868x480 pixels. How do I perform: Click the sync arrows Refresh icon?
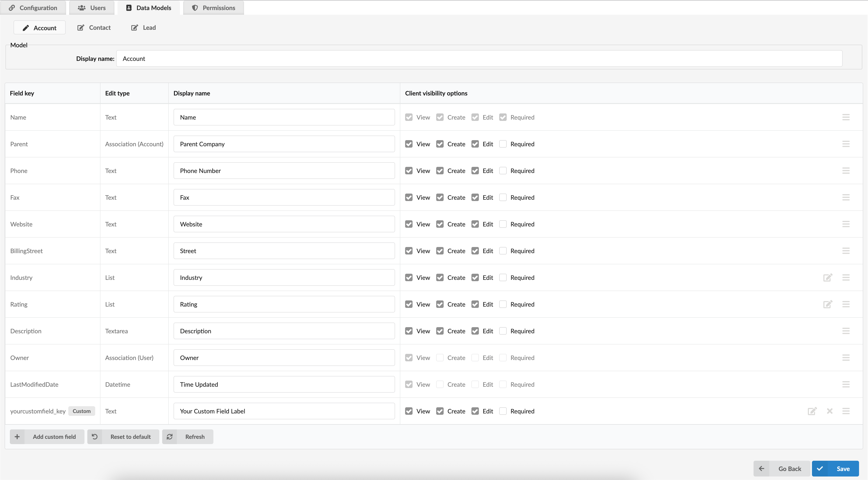click(x=169, y=436)
